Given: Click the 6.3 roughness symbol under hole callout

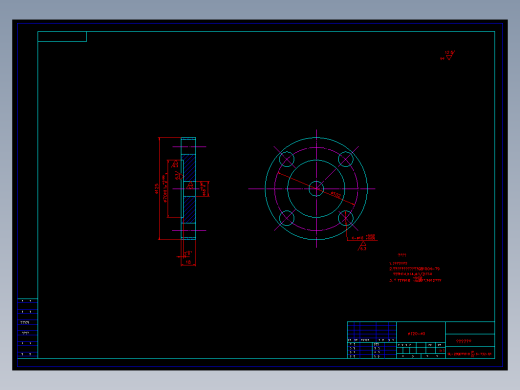Looking at the screenshot, I should pos(362,246).
